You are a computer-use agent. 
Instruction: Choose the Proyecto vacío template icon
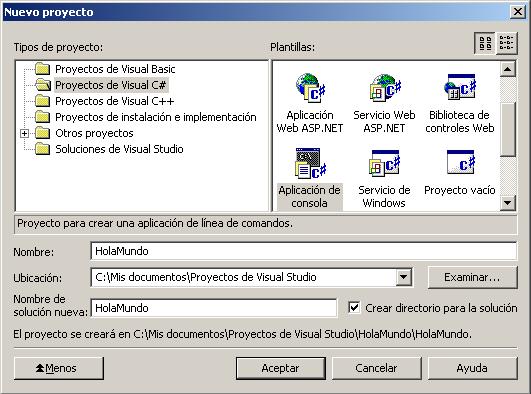coord(461,162)
